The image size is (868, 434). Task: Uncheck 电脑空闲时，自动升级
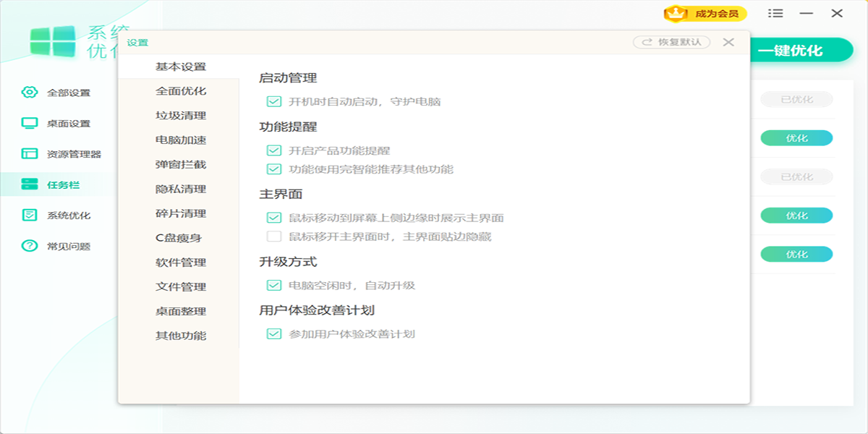point(273,286)
